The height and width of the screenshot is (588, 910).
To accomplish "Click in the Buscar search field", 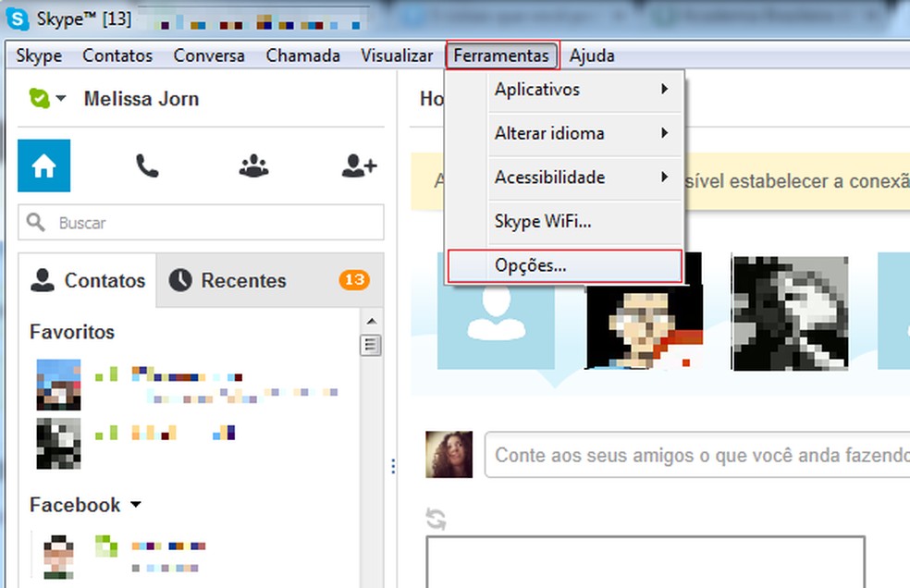I will (201, 222).
